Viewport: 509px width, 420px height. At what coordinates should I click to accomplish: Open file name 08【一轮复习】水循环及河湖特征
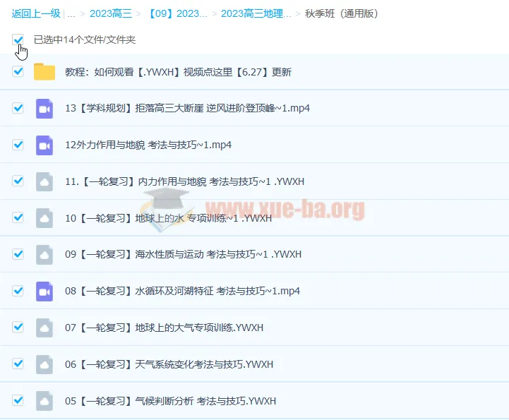point(182,291)
